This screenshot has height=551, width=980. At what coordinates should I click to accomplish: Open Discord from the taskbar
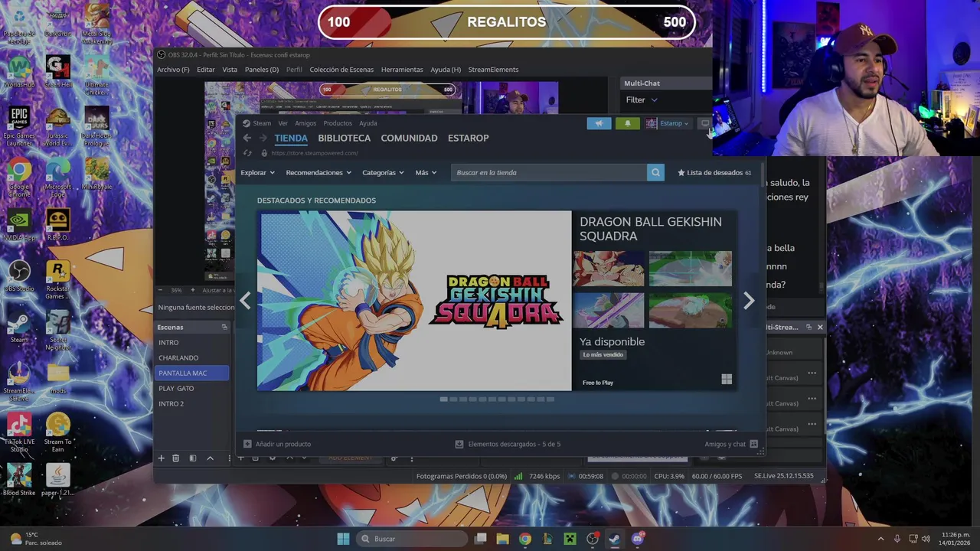638,539
